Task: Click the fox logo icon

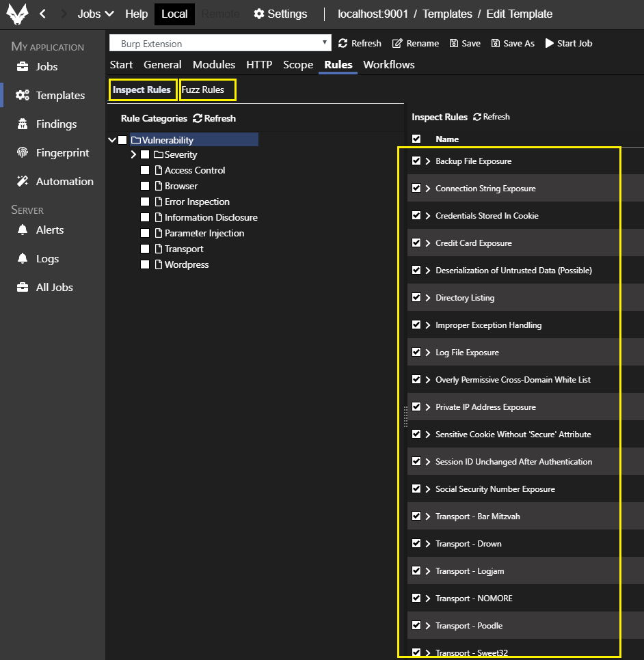Action: coord(17,14)
